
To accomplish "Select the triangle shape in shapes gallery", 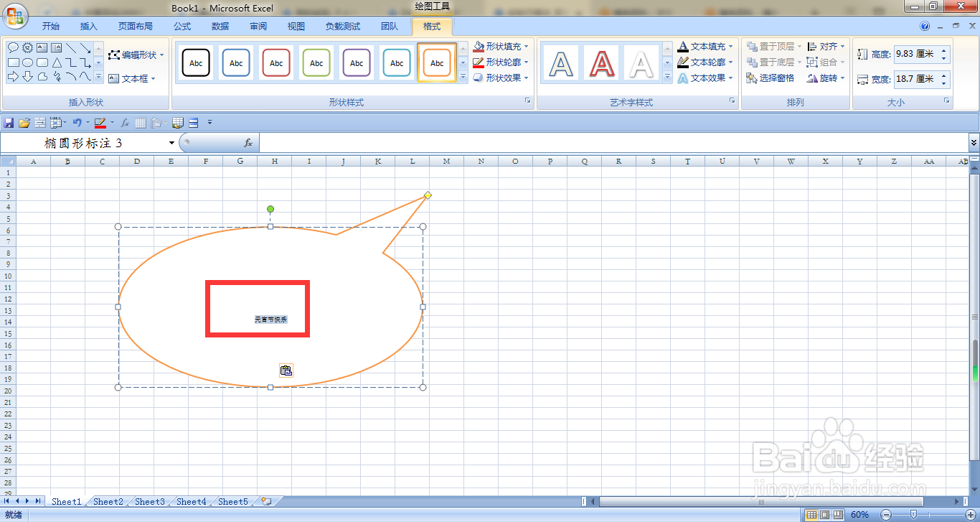I will click(57, 62).
